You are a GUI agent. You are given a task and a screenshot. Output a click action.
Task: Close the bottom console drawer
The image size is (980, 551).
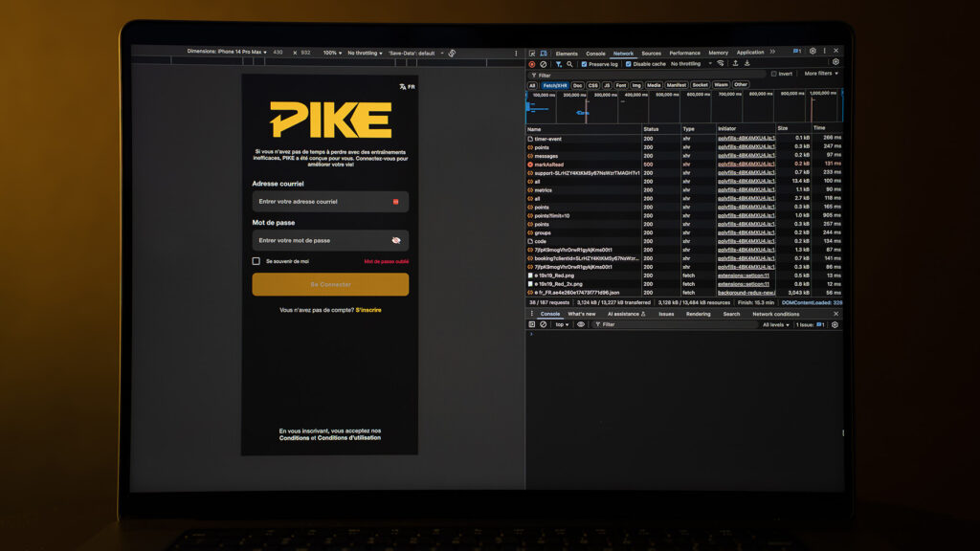tap(835, 314)
